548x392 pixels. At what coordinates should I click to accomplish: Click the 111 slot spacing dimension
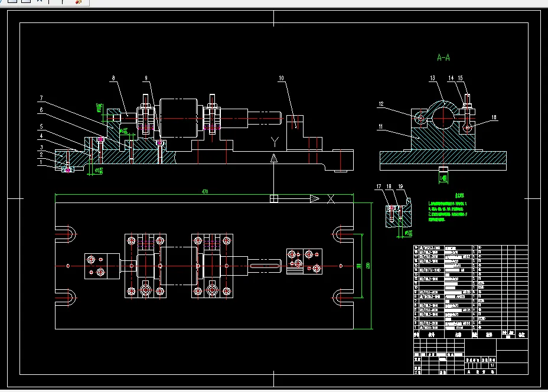coord(359,266)
